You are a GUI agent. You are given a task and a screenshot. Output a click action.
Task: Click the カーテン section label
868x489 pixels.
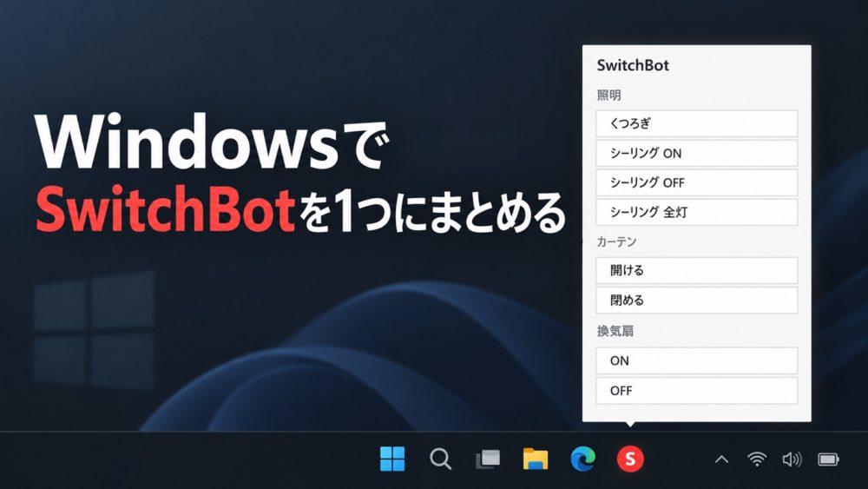click(616, 242)
